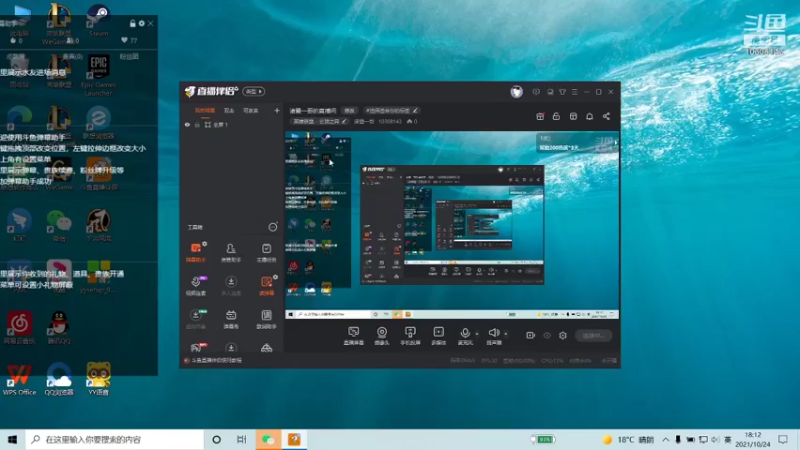Expand arrow on the preview info overlay
Screen dimensions: 800x450
pos(616,142)
